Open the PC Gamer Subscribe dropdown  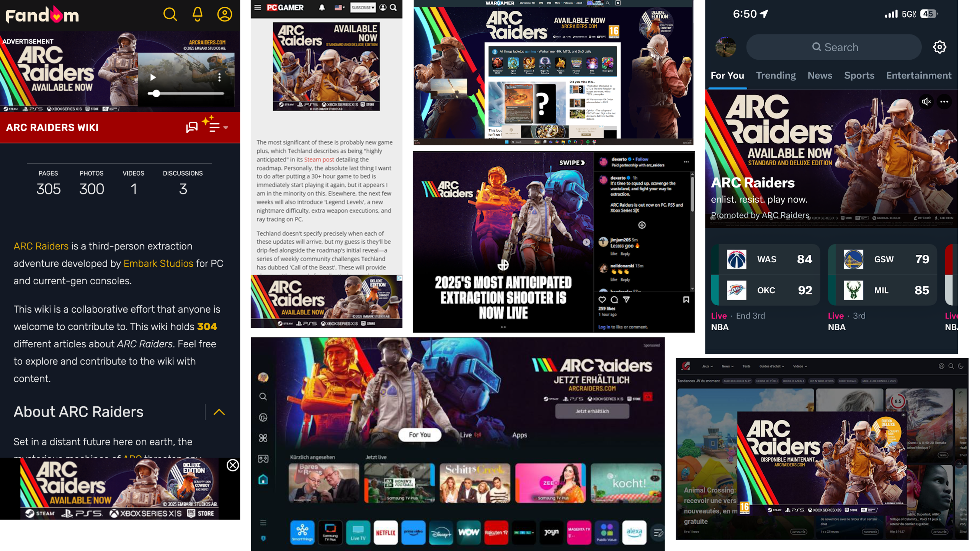pyautogui.click(x=363, y=7)
